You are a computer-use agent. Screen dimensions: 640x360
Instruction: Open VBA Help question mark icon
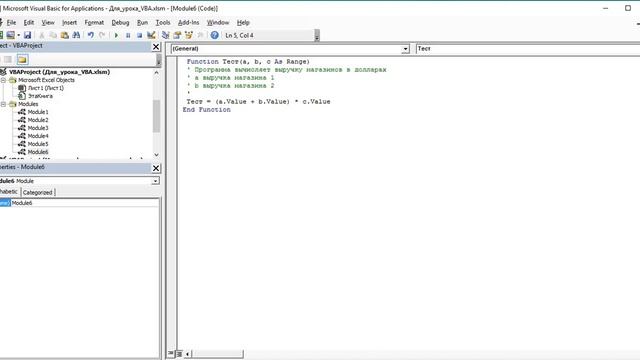(x=214, y=36)
